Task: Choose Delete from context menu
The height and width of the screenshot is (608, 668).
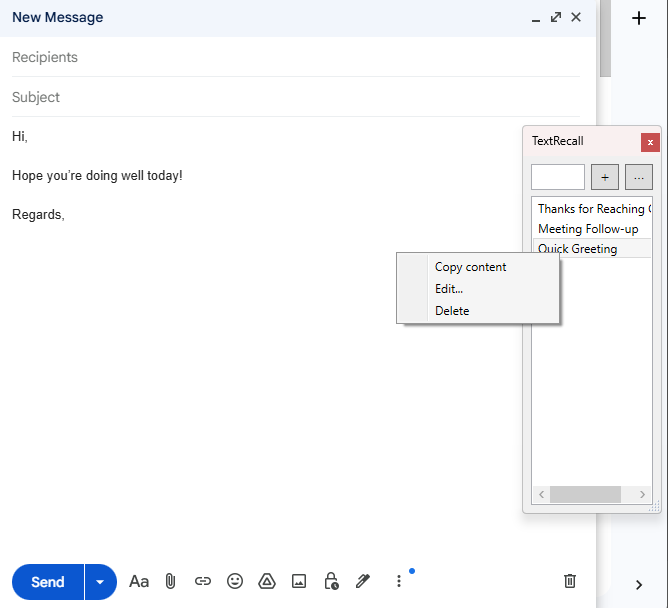Action: coord(452,311)
